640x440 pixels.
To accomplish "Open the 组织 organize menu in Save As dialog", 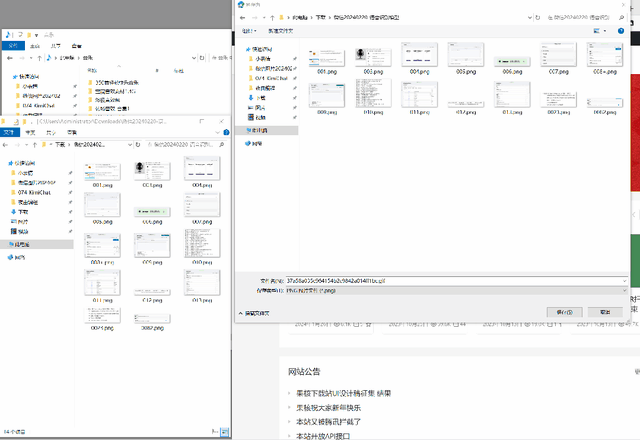I will 249,31.
